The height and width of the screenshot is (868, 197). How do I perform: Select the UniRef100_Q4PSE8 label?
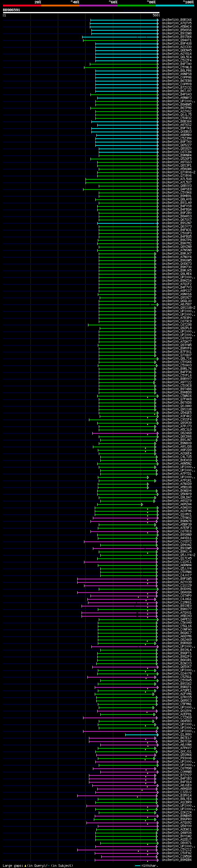(177, 189)
